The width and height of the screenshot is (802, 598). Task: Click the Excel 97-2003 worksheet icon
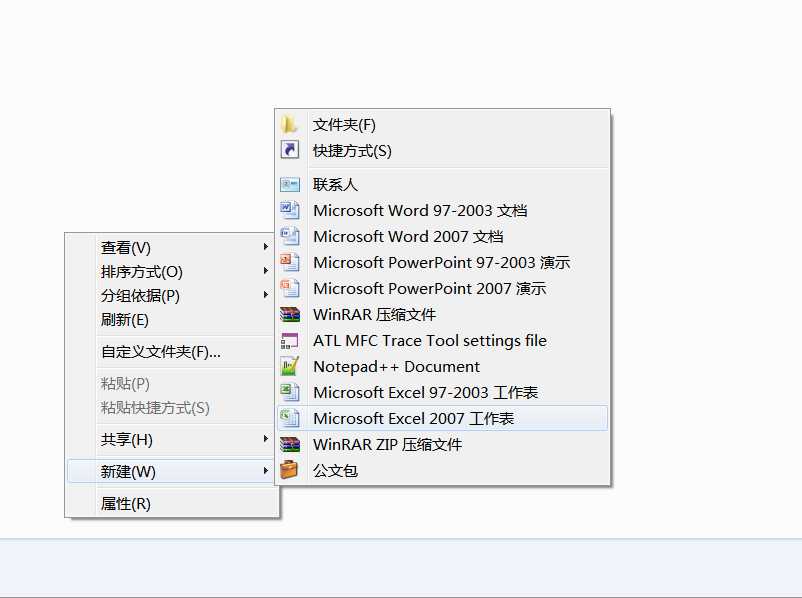[289, 392]
